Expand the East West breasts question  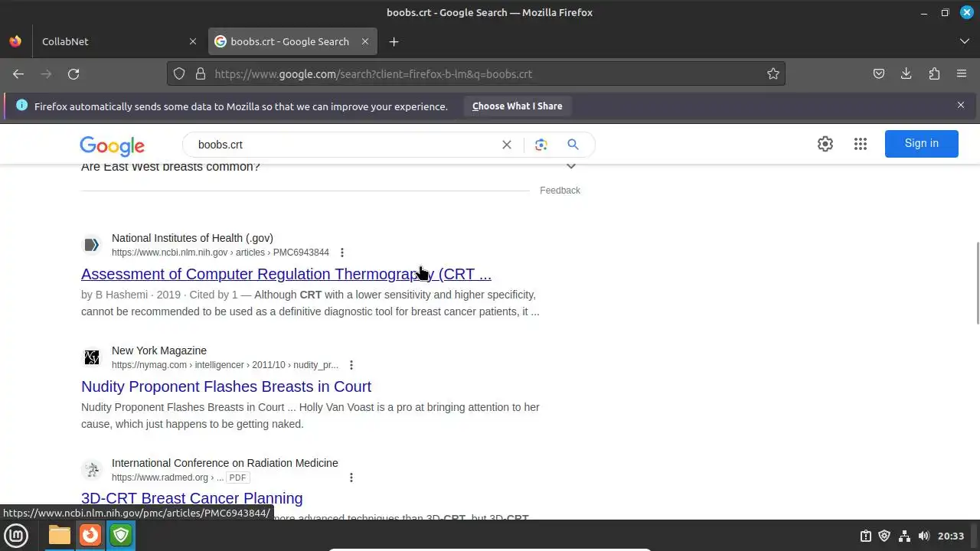570,165
